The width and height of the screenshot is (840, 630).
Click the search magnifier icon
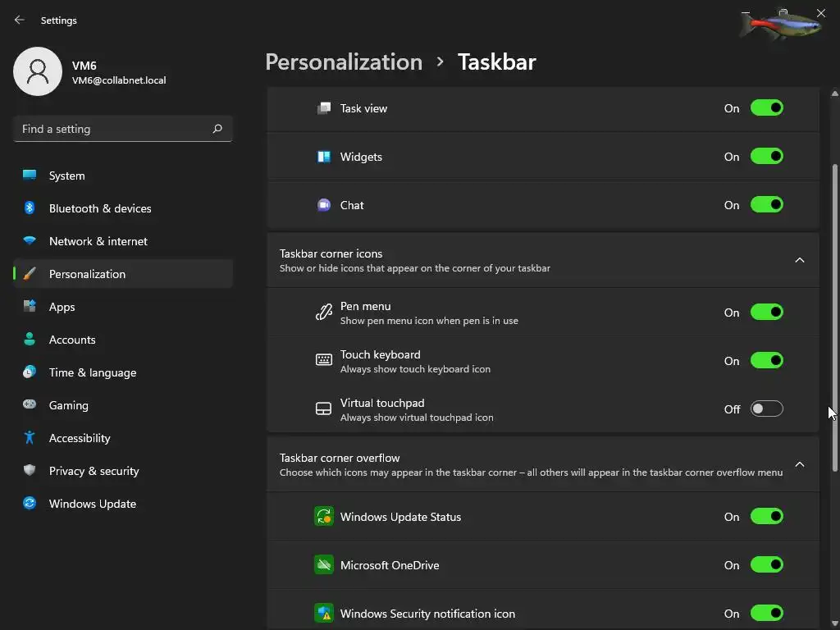point(217,129)
